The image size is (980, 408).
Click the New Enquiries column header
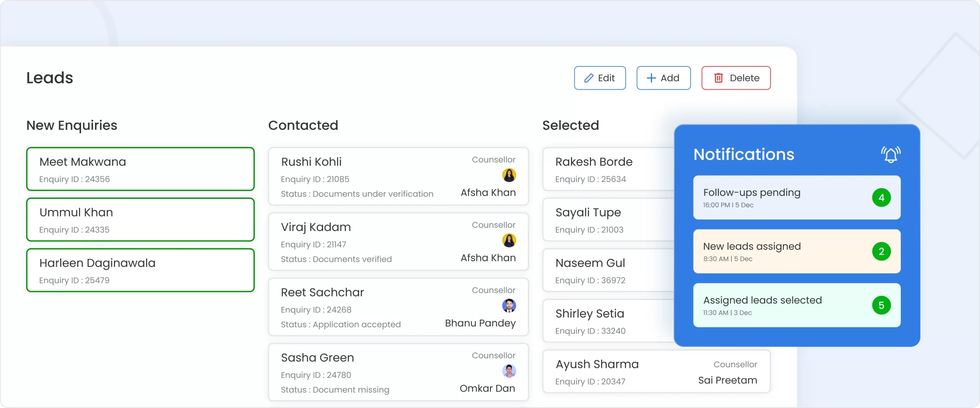click(71, 125)
